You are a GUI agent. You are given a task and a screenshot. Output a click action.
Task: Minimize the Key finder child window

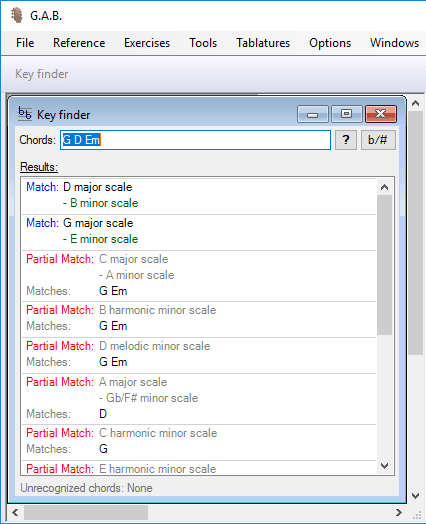click(x=313, y=114)
